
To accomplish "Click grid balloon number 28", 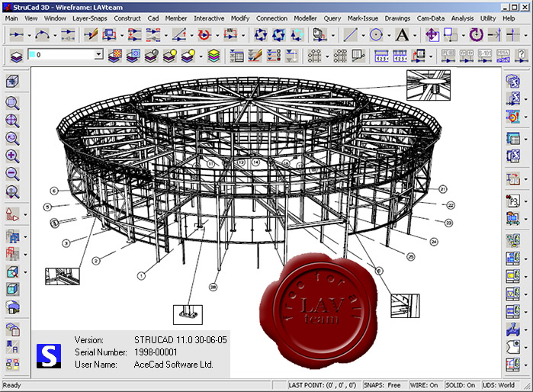I will coord(214,288).
